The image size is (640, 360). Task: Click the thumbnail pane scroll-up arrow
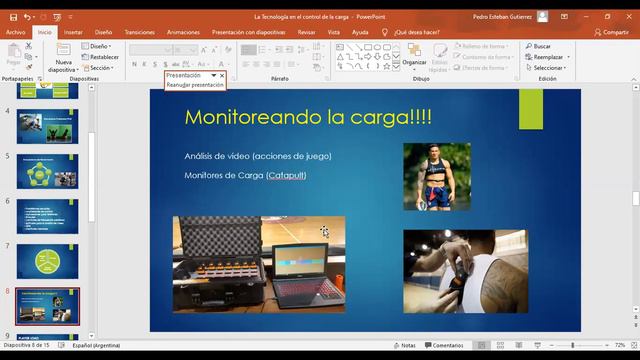pyautogui.click(x=91, y=87)
